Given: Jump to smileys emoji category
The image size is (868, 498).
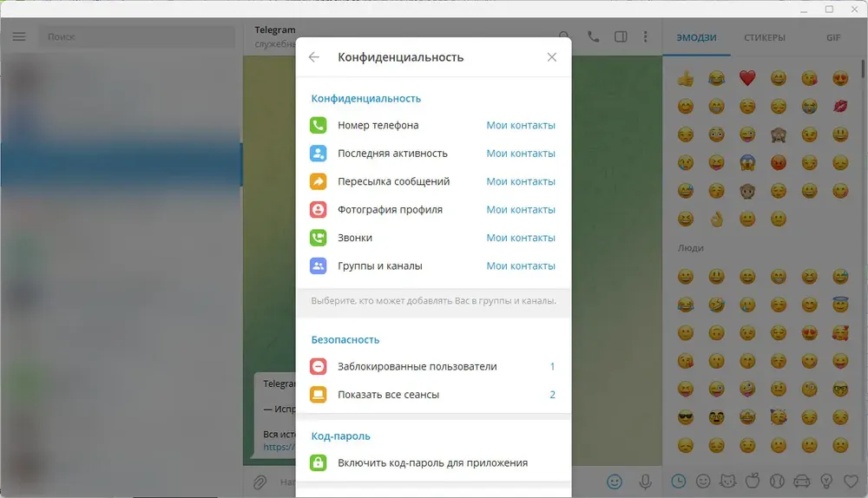Looking at the screenshot, I should [703, 482].
